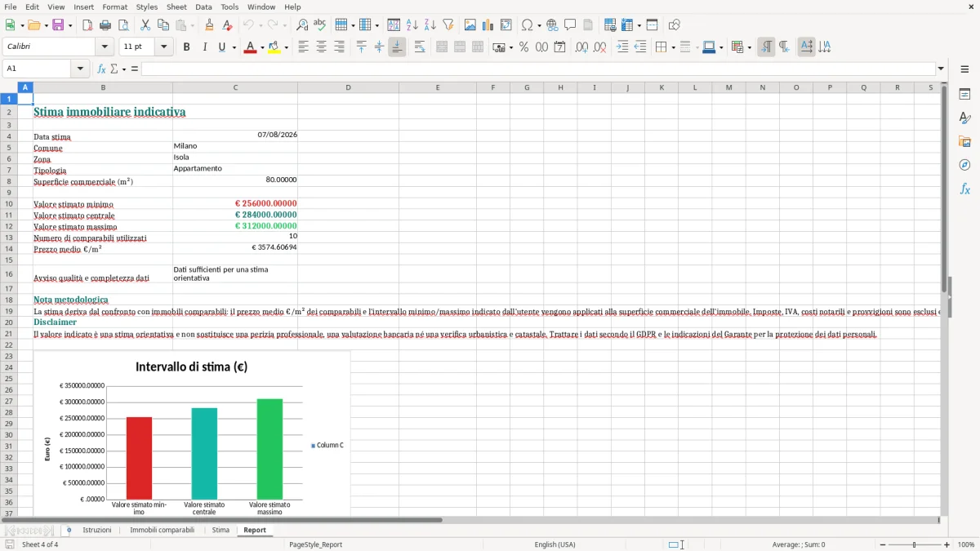Toggle Left-To-Right text direction
The width and height of the screenshot is (980, 551).
[766, 47]
